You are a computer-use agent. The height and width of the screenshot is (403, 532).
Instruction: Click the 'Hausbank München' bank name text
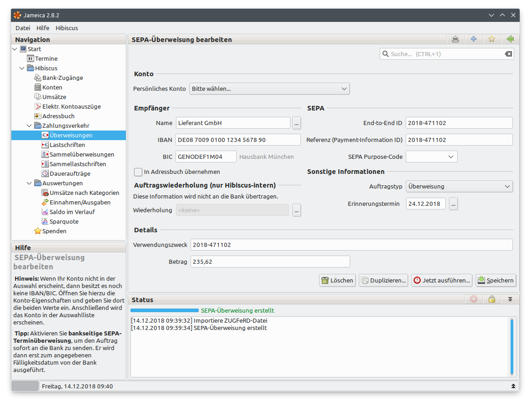[266, 157]
